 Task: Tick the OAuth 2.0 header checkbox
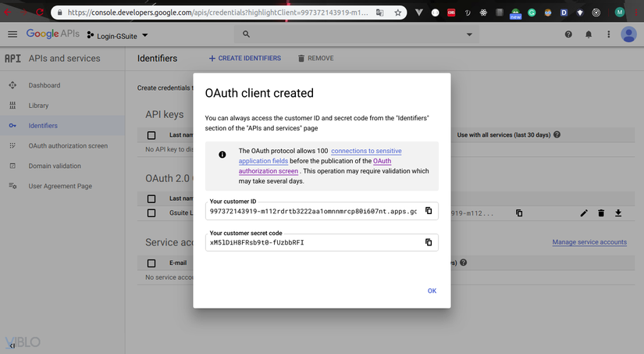click(x=151, y=198)
